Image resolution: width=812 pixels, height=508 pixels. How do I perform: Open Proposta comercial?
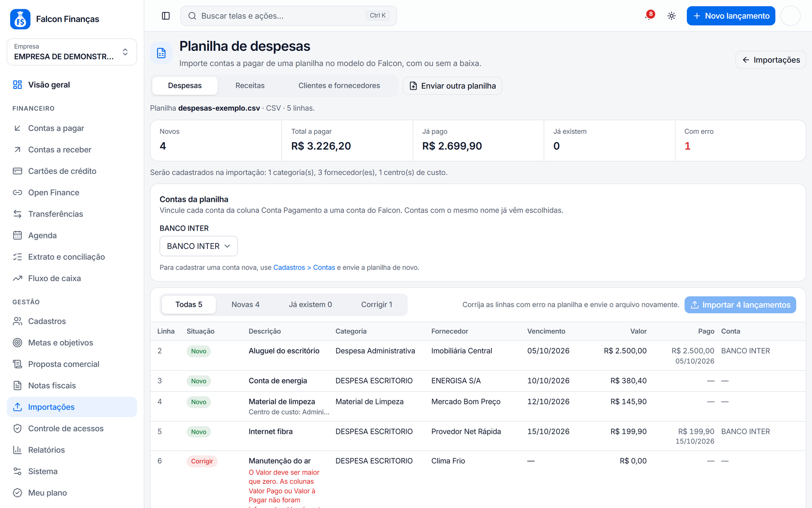72,364
